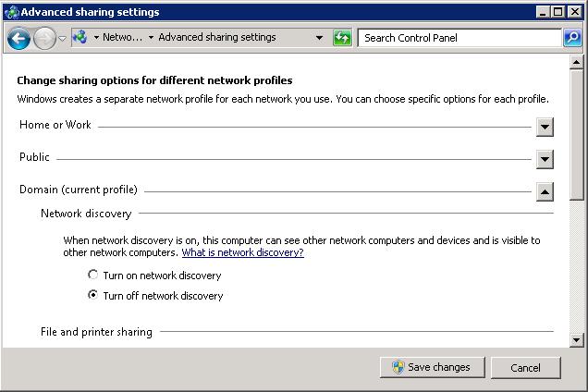Click the Advanced sharing settings breadcrumb
Image resolution: width=588 pixels, height=392 pixels.
click(216, 38)
